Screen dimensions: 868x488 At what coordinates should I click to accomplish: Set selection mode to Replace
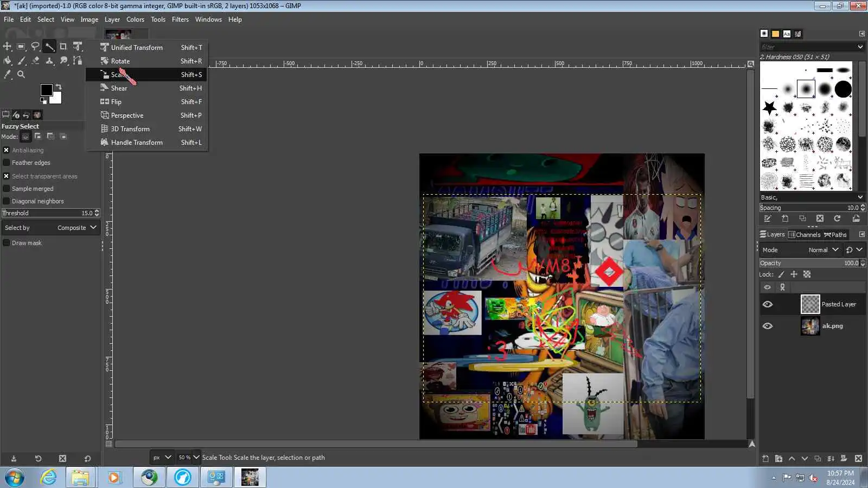click(x=25, y=137)
